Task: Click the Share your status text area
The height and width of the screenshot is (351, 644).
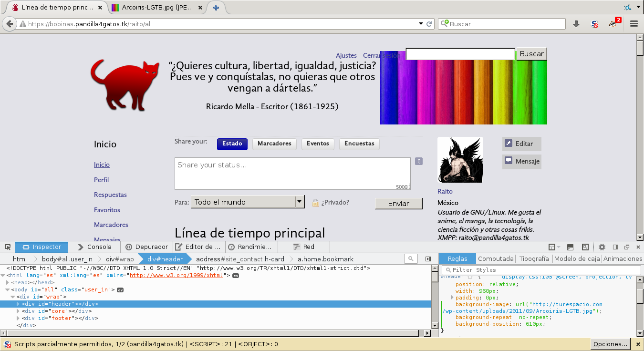Action: (292, 174)
